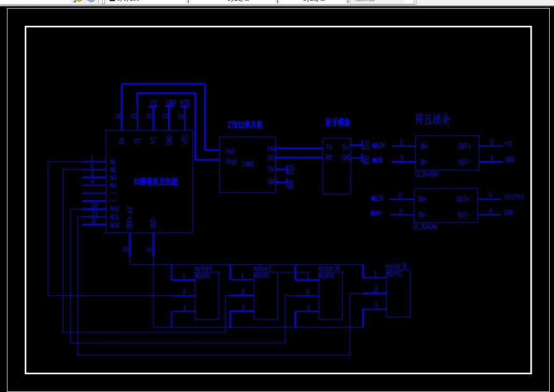Click the small 'STM32' chip label
The width and height of the screenshot is (554, 392).
(x=248, y=164)
